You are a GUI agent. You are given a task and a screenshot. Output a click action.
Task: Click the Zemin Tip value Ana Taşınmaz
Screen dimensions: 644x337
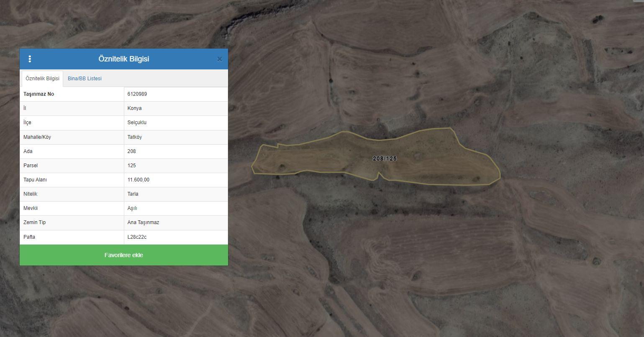tap(143, 222)
